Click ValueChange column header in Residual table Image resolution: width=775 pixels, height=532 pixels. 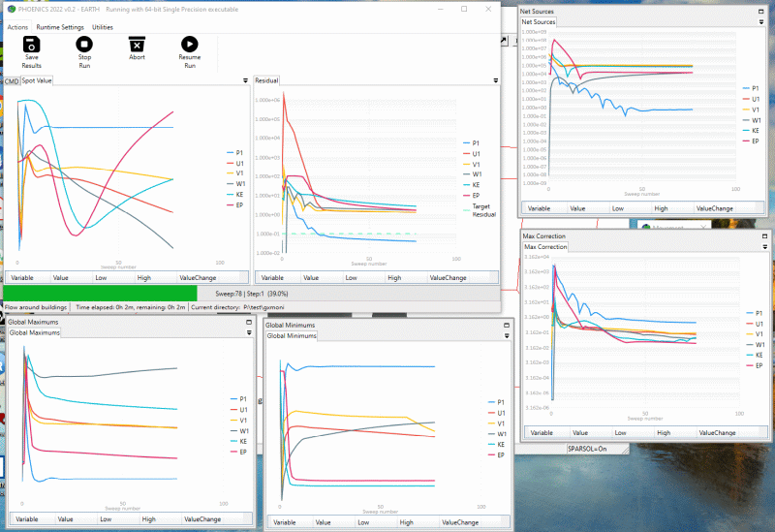point(449,278)
